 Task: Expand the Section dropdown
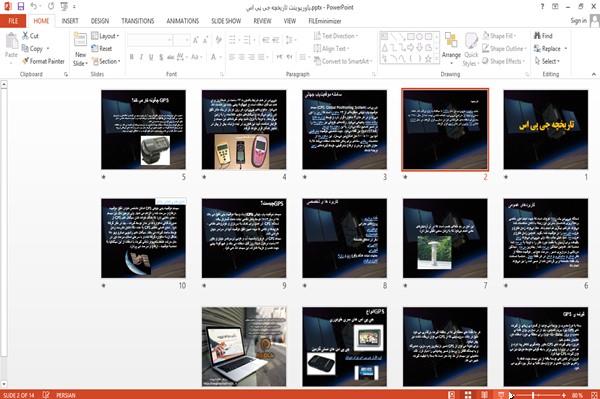(x=106, y=61)
